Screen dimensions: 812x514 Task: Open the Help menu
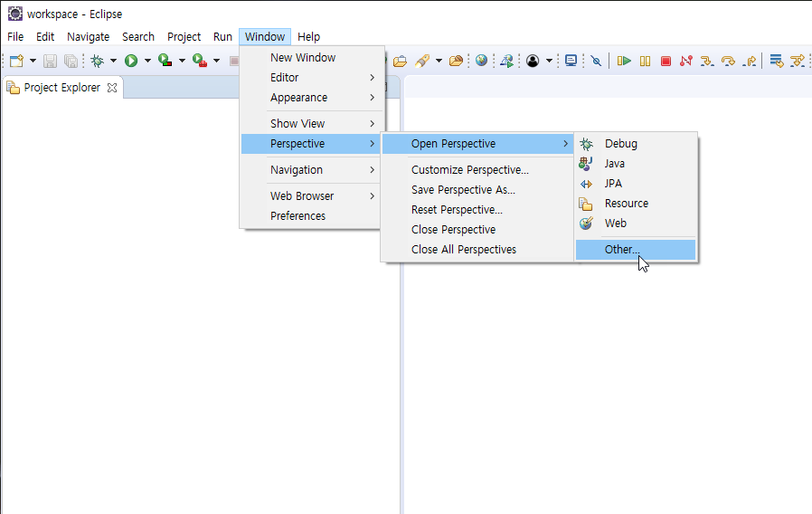tap(308, 37)
